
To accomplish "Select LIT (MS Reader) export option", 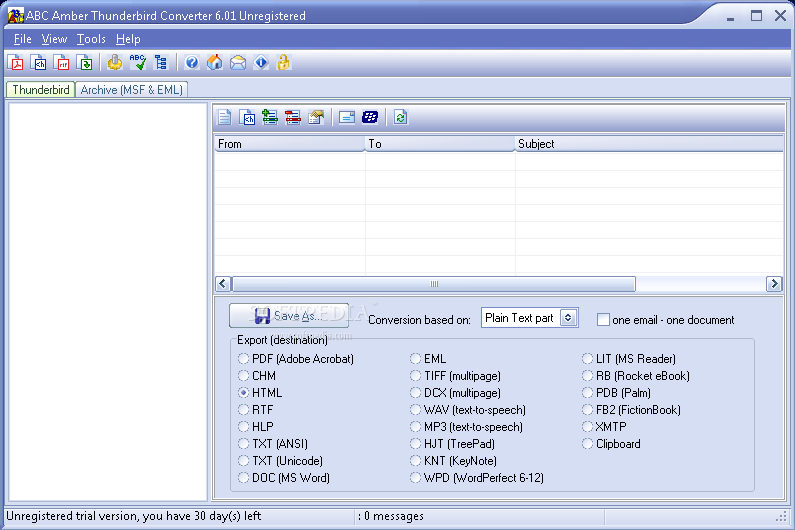I will (629, 359).
